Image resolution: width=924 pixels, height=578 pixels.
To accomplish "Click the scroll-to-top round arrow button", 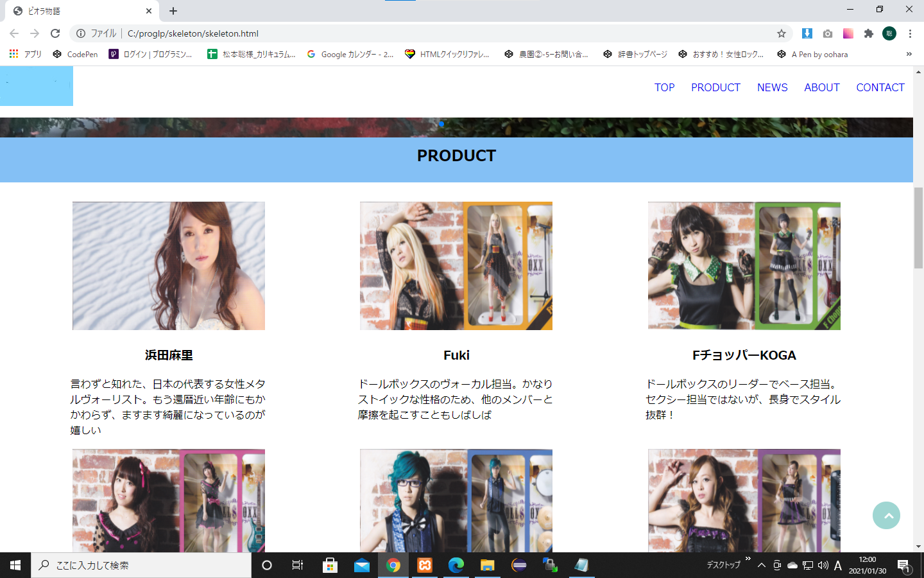I will 886,515.
